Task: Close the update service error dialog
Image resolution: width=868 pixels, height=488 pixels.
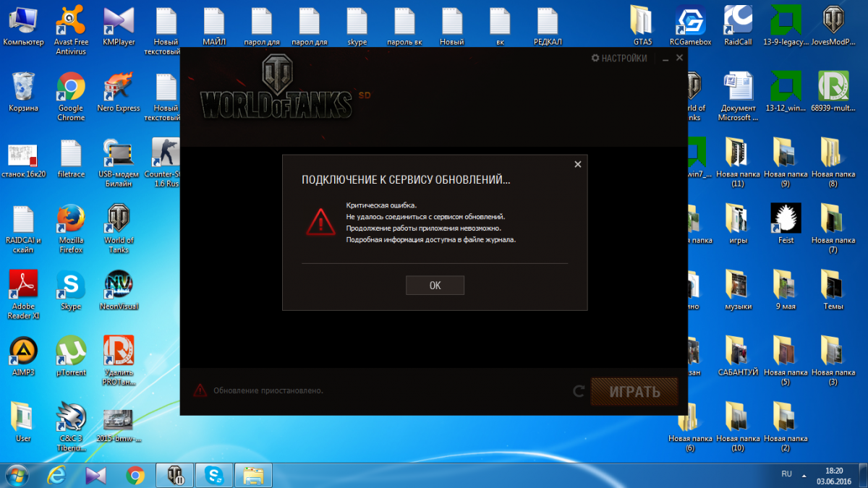Action: point(577,164)
